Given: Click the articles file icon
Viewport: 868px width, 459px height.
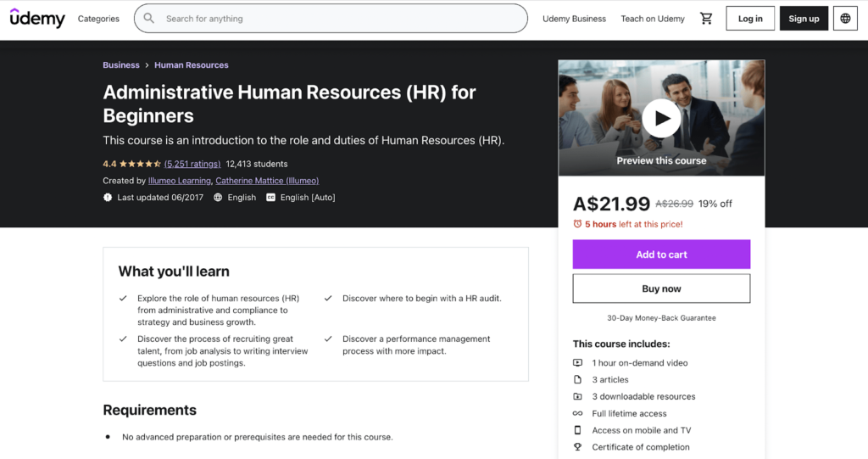Looking at the screenshot, I should click(577, 380).
